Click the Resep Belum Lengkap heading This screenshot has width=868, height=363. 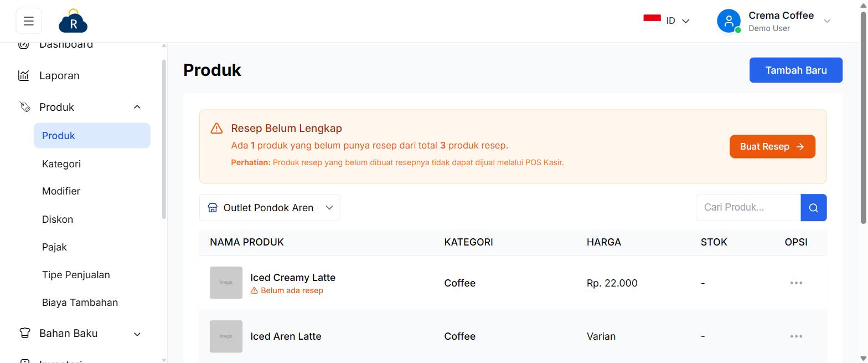coord(287,129)
